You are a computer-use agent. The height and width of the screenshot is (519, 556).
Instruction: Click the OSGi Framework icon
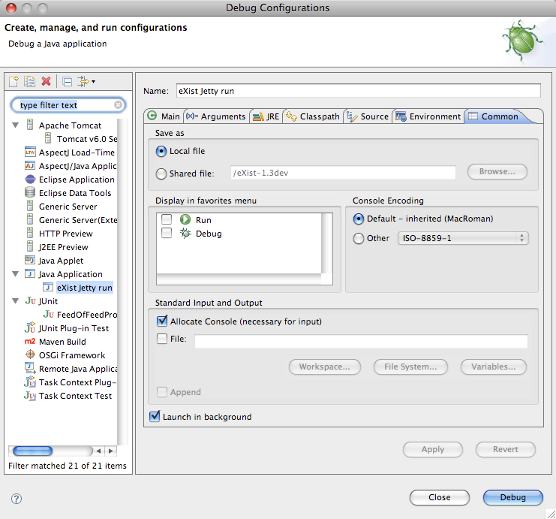pyautogui.click(x=30, y=355)
